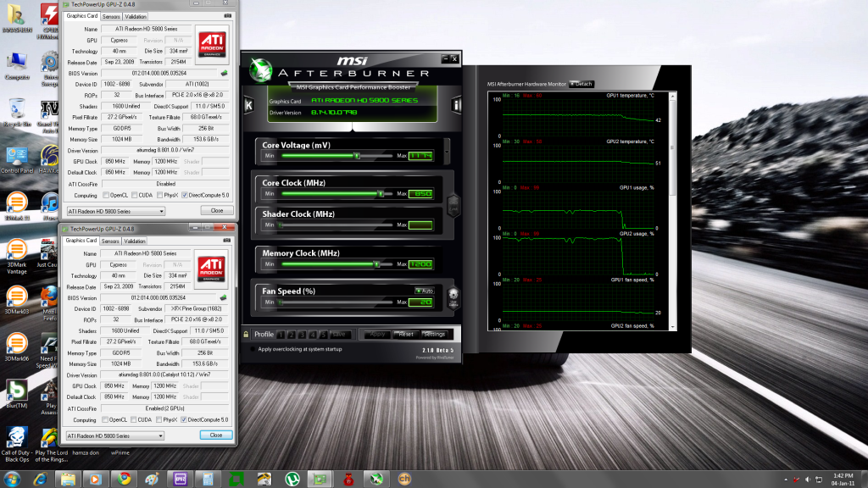This screenshot has width=868, height=488.
Task: Open Windows Explorer folder on the taskbar
Action: [x=68, y=479]
